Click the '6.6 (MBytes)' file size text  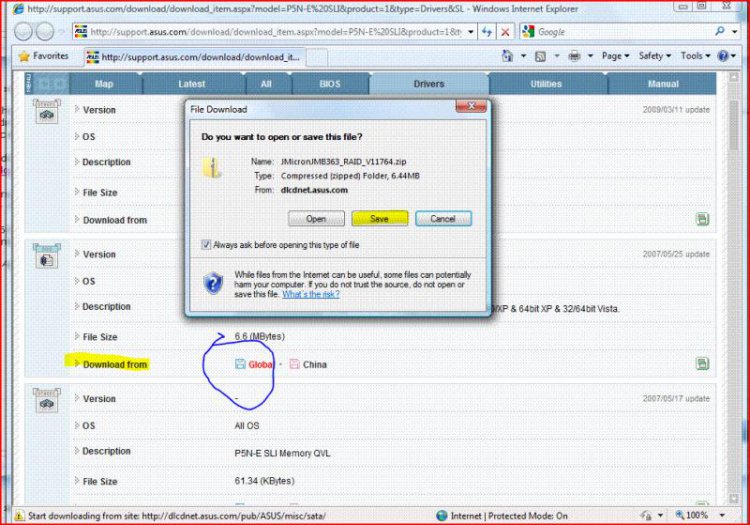(259, 336)
